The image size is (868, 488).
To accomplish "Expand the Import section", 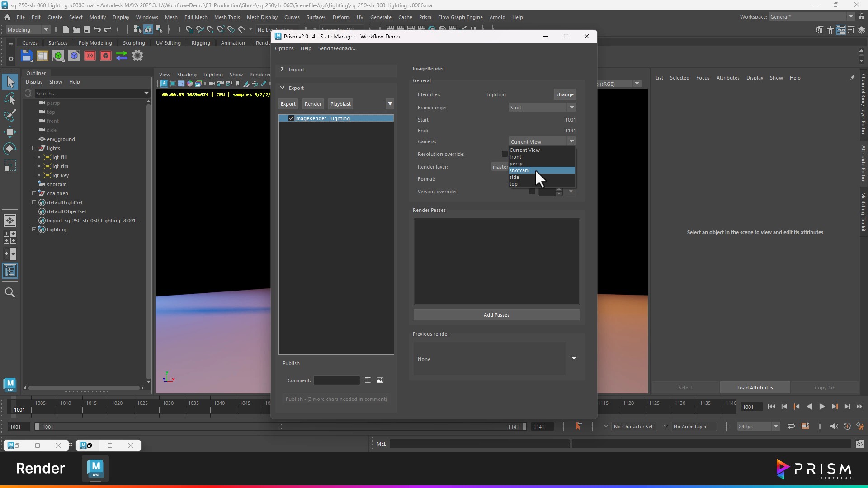I will point(283,69).
